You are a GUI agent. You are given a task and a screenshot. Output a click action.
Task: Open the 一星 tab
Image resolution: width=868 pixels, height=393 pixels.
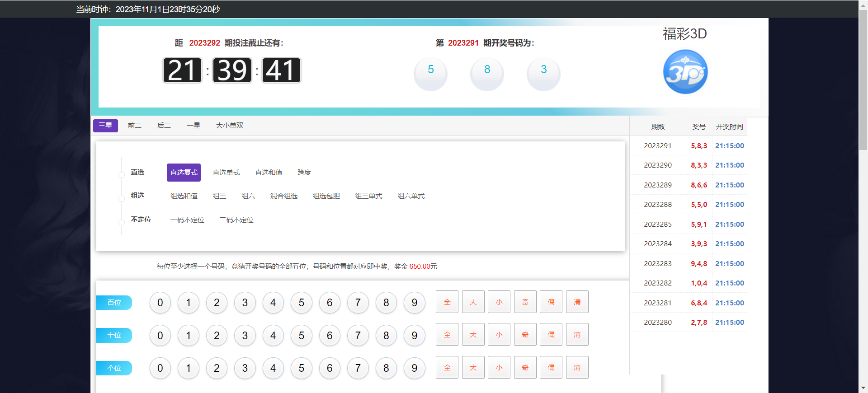[193, 126]
